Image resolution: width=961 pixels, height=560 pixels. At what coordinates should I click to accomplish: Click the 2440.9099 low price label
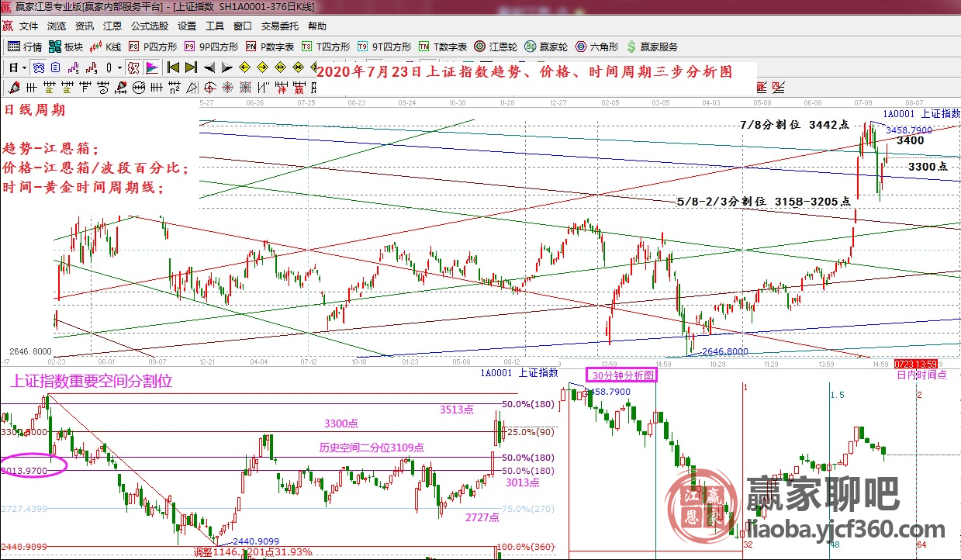(x=255, y=541)
